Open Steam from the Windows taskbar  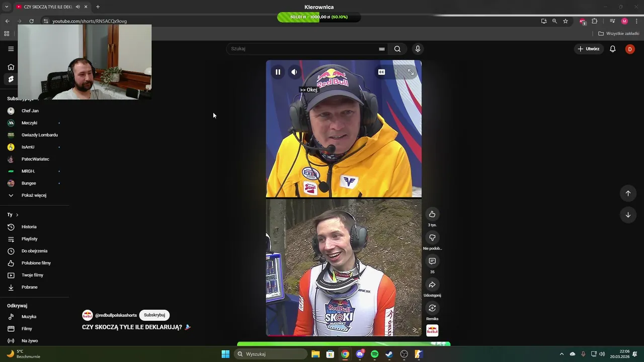point(389,354)
